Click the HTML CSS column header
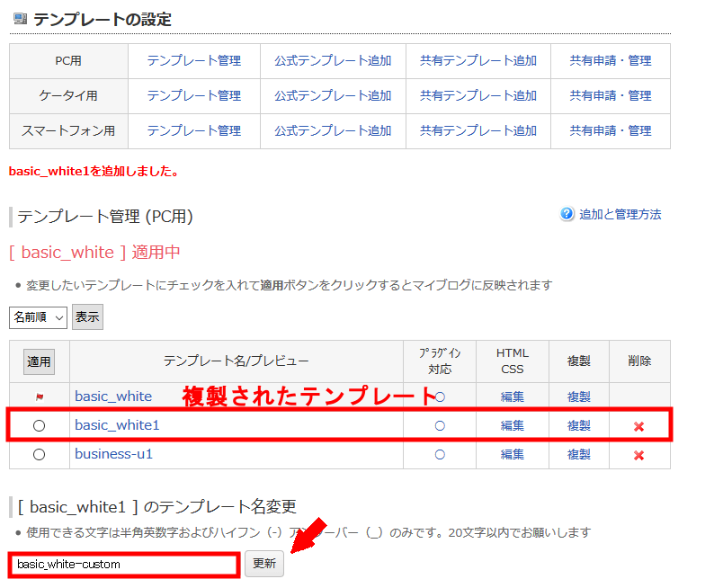Image resolution: width=723 pixels, height=588 pixels. pos(513,361)
